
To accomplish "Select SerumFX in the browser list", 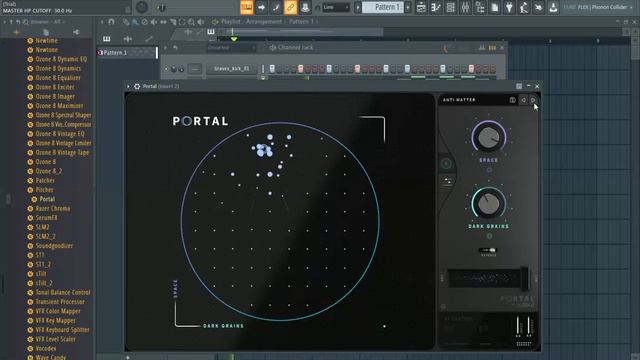I will pyautogui.click(x=46, y=218).
